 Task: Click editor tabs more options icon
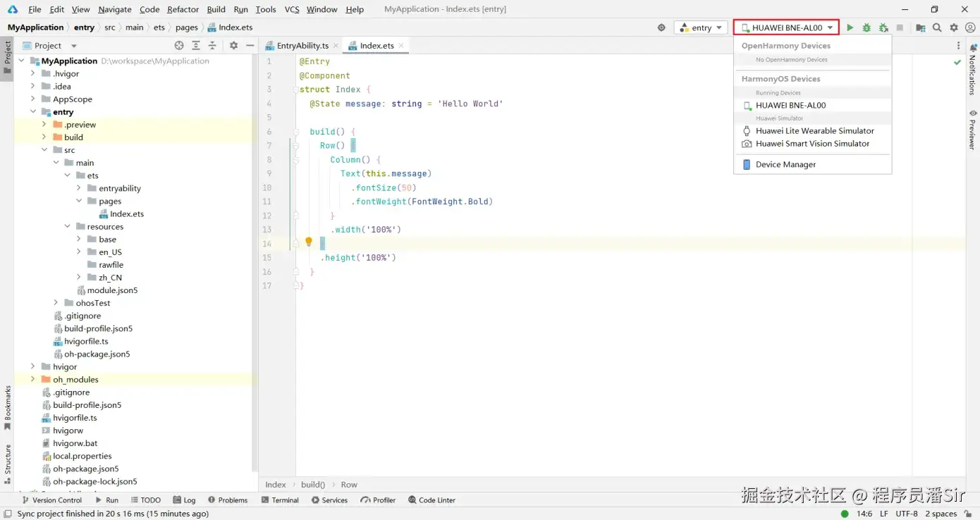pos(959,45)
